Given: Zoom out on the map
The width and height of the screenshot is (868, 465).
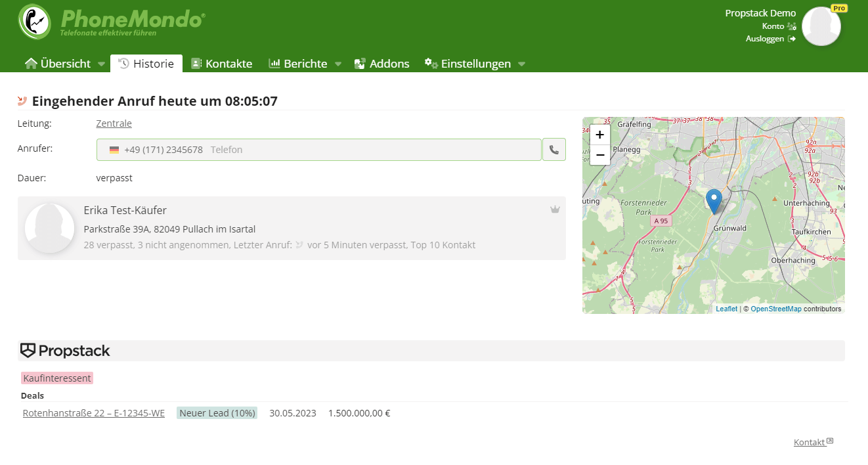Looking at the screenshot, I should [x=599, y=155].
